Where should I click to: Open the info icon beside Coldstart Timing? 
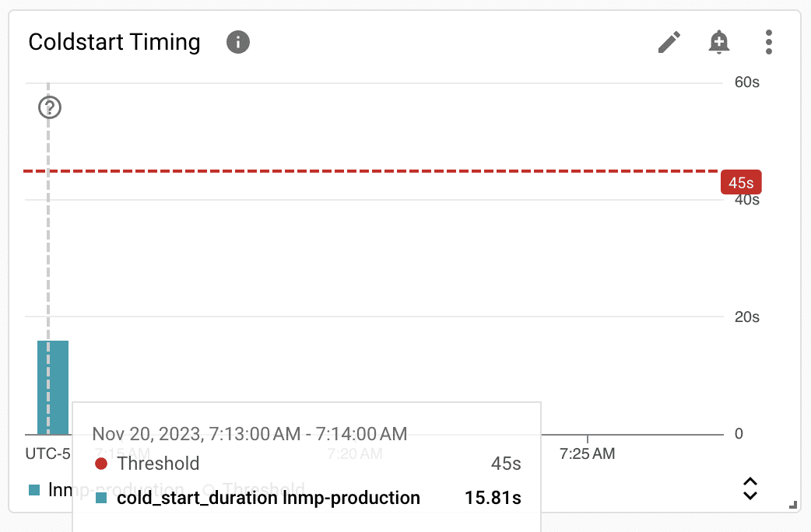[x=238, y=42]
